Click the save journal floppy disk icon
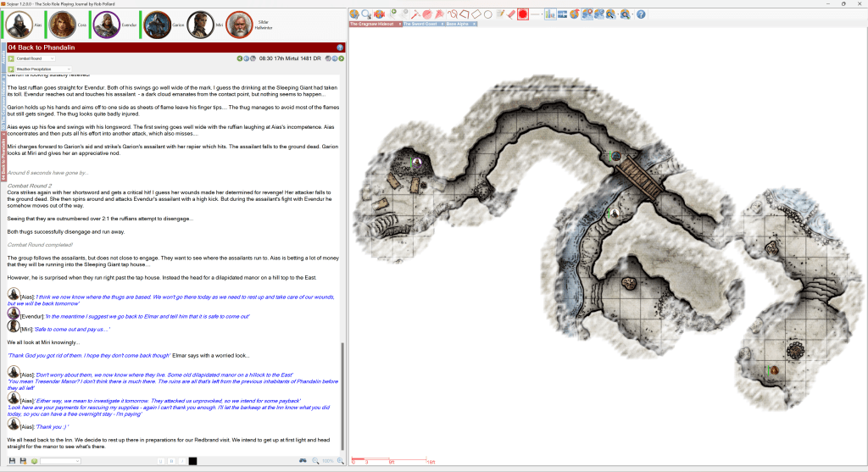The height and width of the screenshot is (472, 868). (x=12, y=461)
